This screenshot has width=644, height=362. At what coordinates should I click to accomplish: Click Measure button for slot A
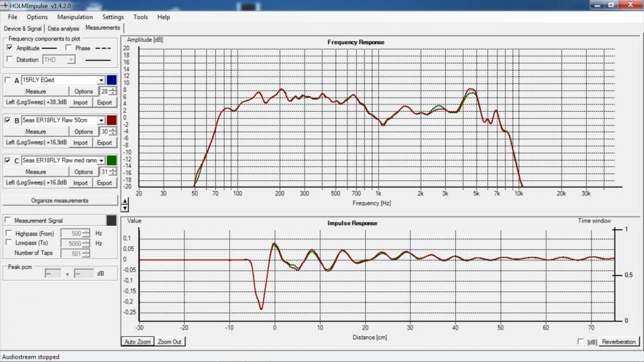36,91
